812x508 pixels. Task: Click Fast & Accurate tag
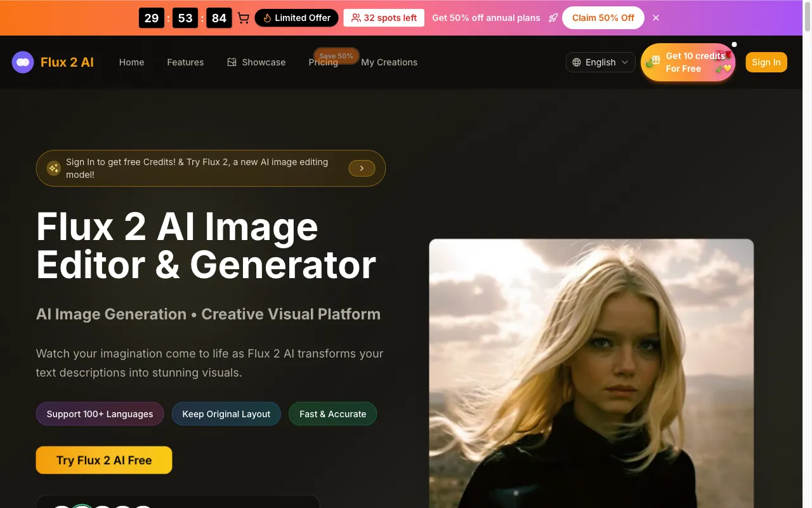coord(333,414)
